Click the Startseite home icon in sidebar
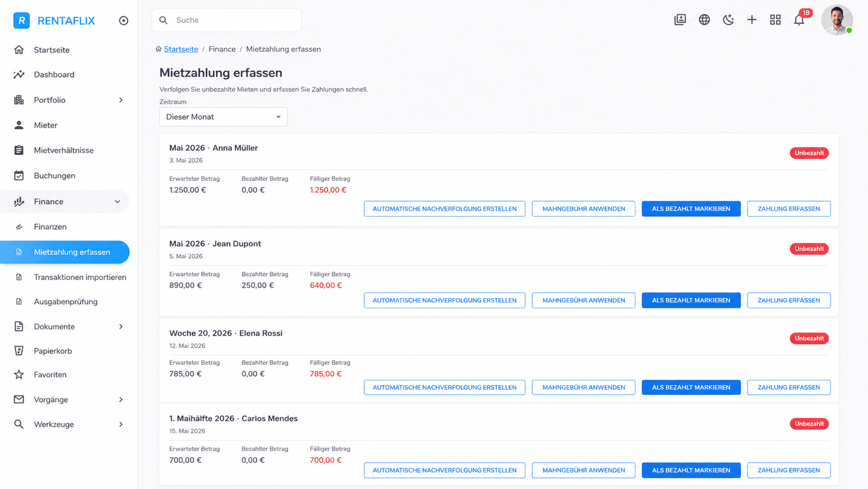Image resolution: width=868 pixels, height=489 pixels. [x=19, y=50]
